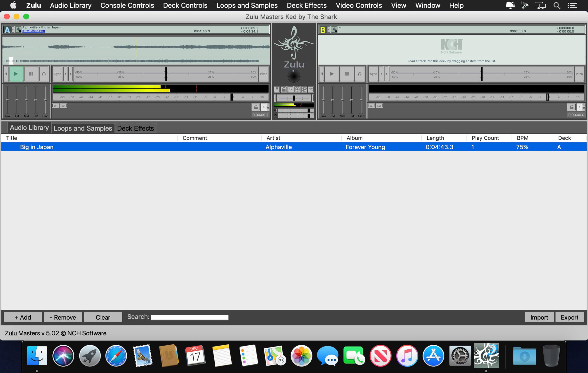Viewport: 588px width, 373px height.
Task: Increase Deck A loop count stepper
Action: click(268, 105)
